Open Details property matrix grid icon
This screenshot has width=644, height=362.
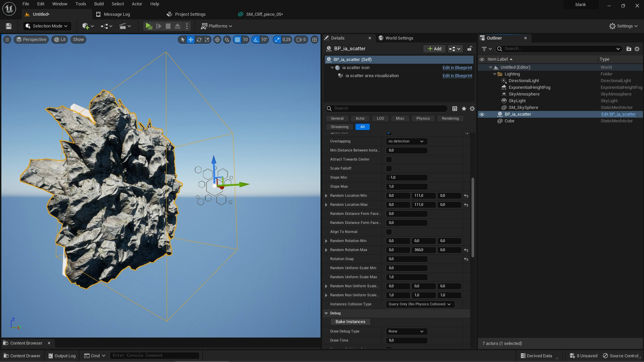[454, 109]
